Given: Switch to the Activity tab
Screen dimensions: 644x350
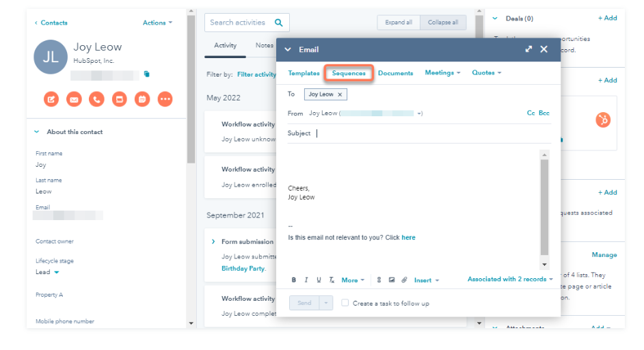Looking at the screenshot, I should pos(225,45).
